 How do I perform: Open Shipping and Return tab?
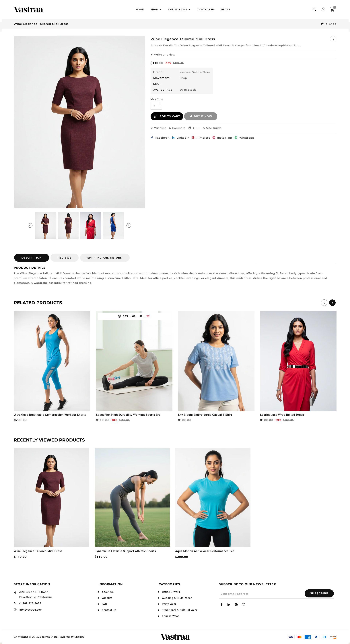pyautogui.click(x=105, y=257)
